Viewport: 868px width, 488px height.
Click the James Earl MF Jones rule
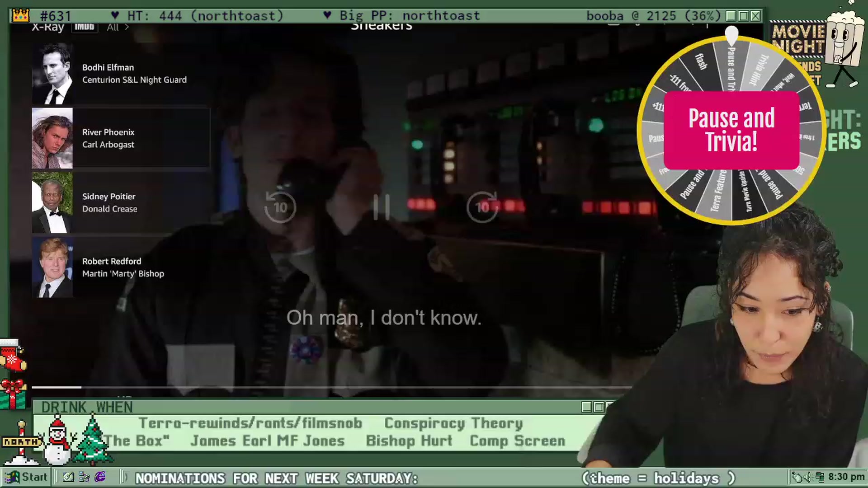[268, 441]
